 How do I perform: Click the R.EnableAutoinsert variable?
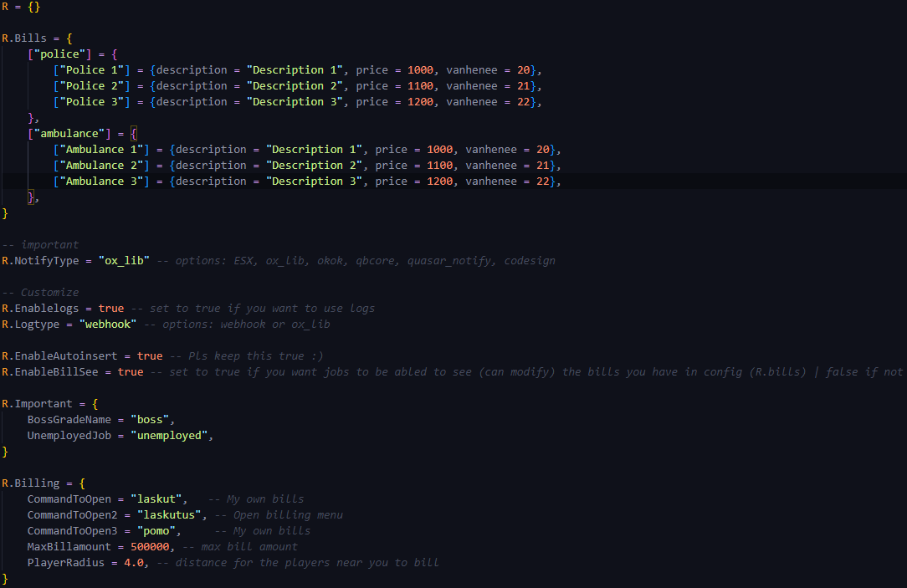coord(59,356)
